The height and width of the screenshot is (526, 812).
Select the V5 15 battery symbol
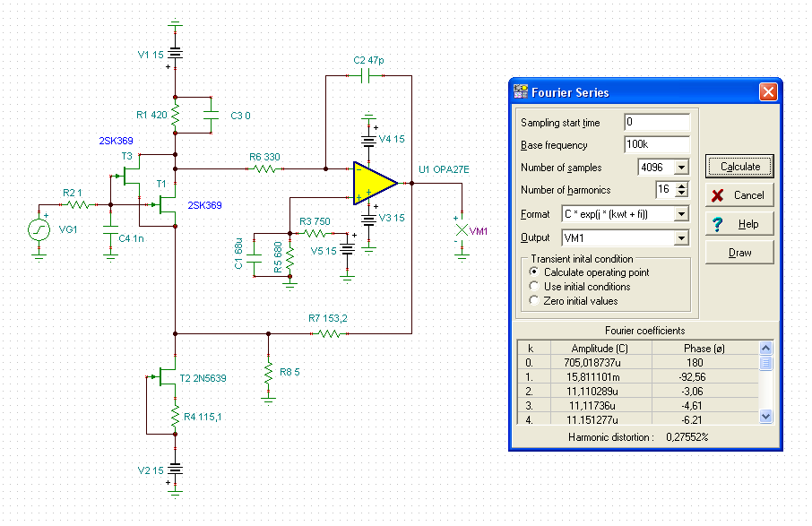[x=347, y=250]
